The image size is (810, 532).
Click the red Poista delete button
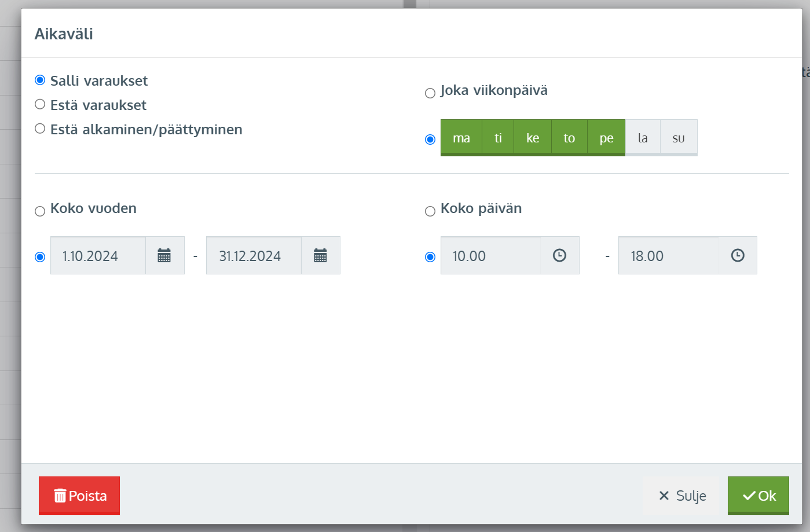click(79, 496)
